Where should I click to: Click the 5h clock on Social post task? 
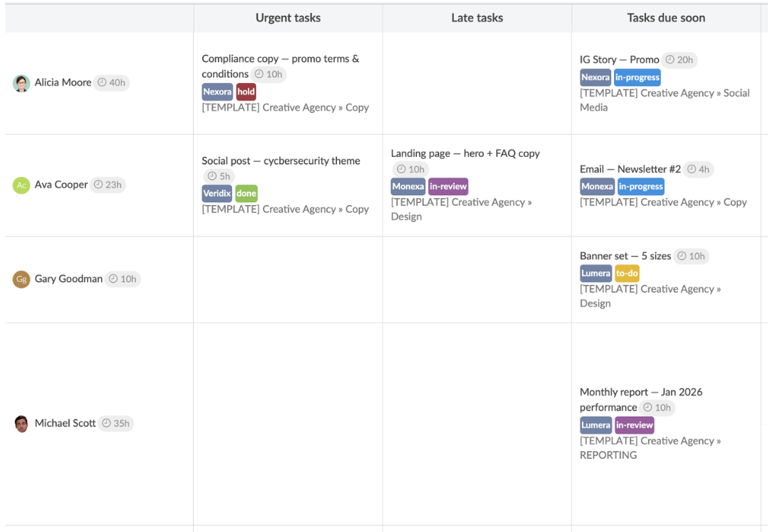[218, 176]
